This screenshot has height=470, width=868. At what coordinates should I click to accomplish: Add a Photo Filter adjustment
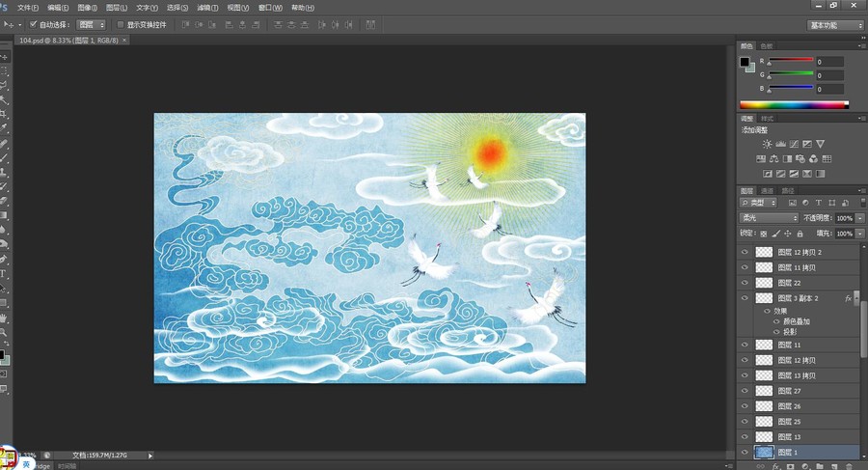[x=800, y=159]
